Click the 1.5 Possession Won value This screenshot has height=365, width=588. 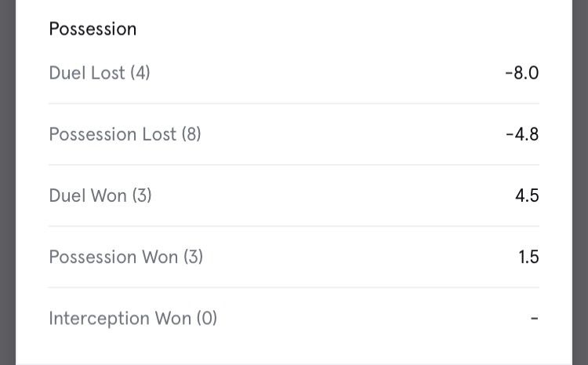coord(528,257)
